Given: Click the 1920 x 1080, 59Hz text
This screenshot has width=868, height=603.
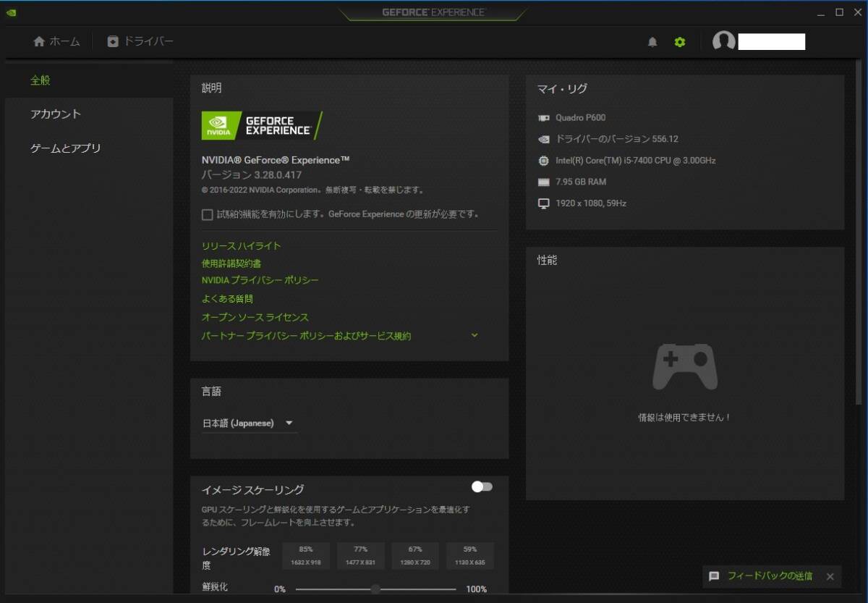Looking at the screenshot, I should (591, 203).
